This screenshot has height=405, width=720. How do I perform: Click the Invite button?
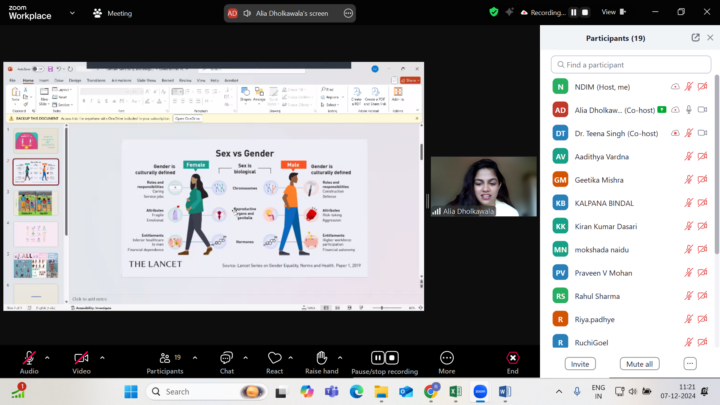click(x=580, y=364)
